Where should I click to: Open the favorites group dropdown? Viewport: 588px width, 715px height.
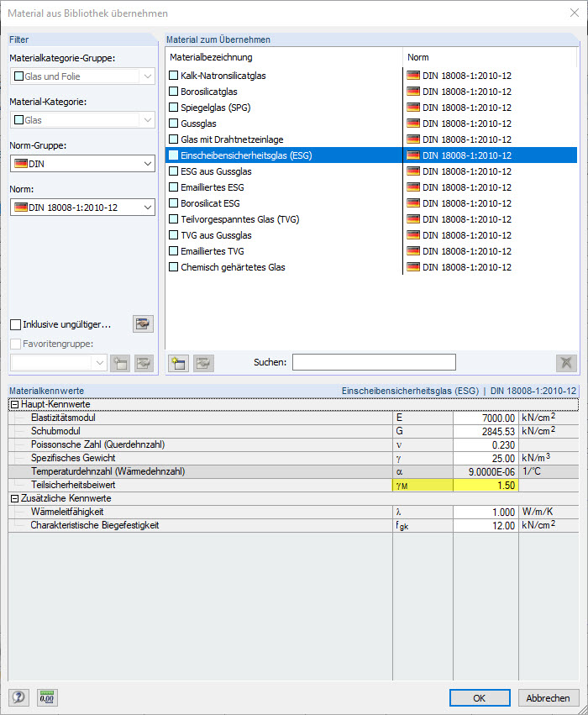click(100, 363)
